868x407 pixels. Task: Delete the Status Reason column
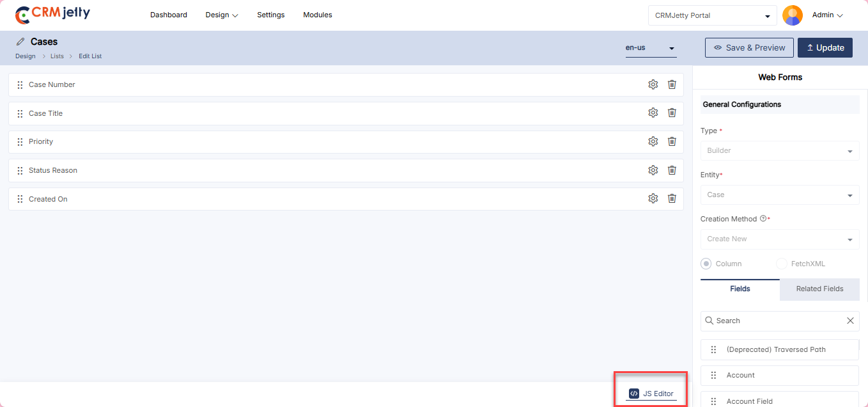point(672,170)
